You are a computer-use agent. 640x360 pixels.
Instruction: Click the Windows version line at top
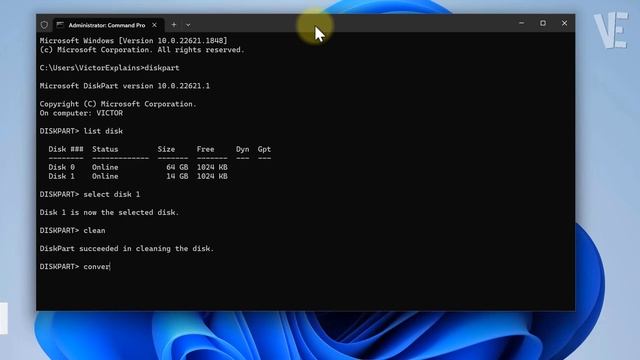pyautogui.click(x=133, y=40)
